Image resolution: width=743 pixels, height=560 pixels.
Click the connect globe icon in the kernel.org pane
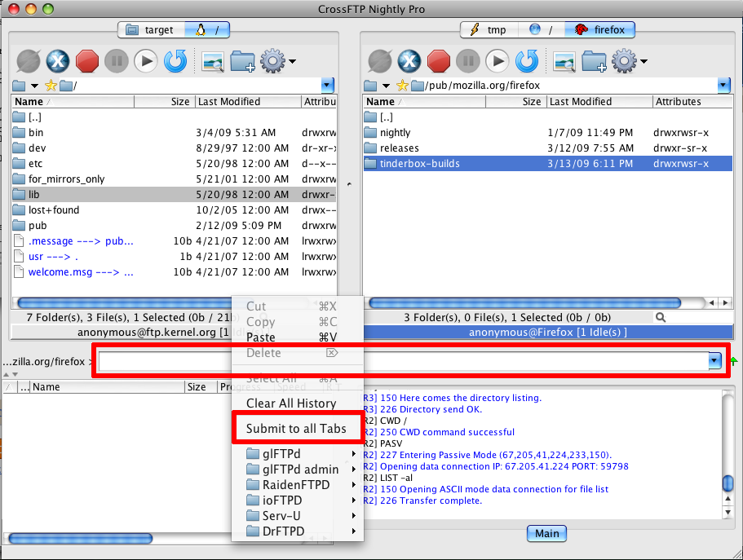click(29, 62)
